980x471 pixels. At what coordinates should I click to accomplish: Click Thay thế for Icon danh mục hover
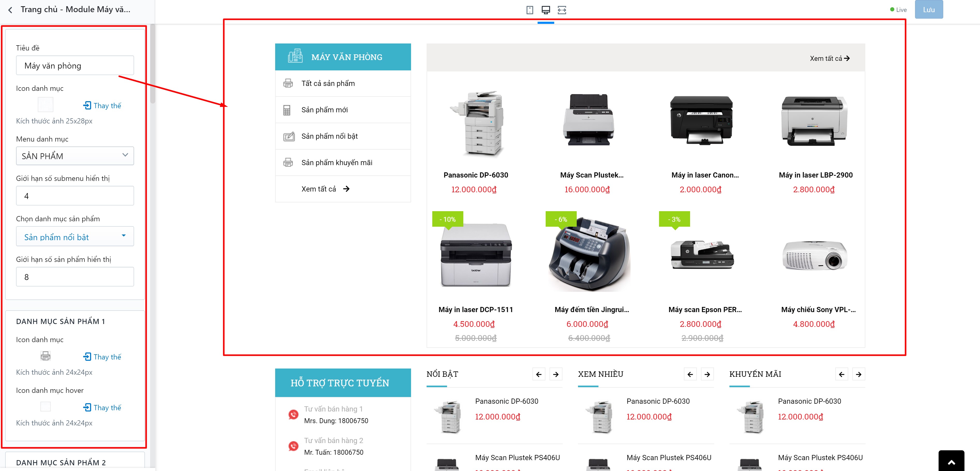pyautogui.click(x=102, y=407)
